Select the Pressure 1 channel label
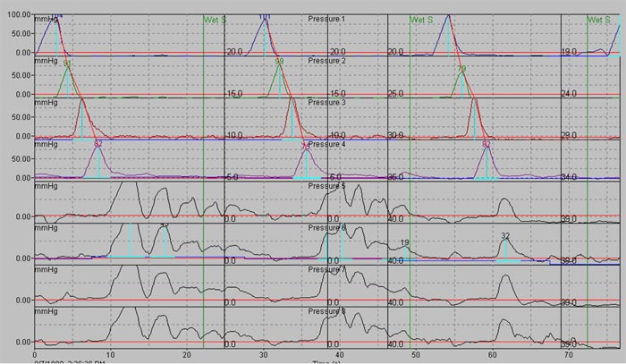Screen dimensions: 626x364 [x=326, y=18]
